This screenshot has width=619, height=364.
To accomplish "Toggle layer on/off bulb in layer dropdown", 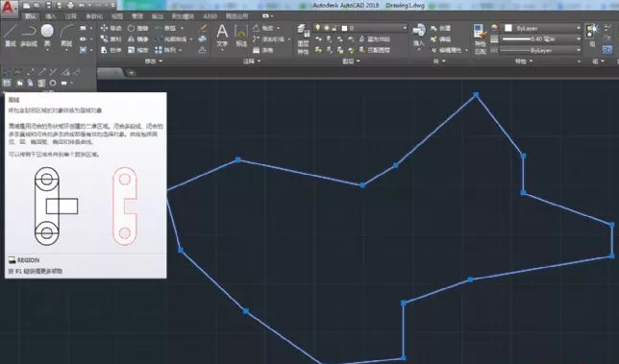I will point(318,28).
